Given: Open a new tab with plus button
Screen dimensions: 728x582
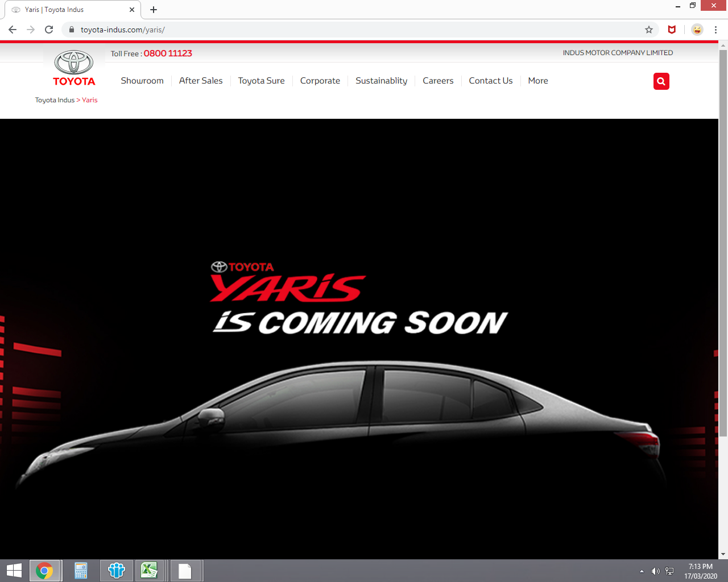Looking at the screenshot, I should pyautogui.click(x=154, y=10).
